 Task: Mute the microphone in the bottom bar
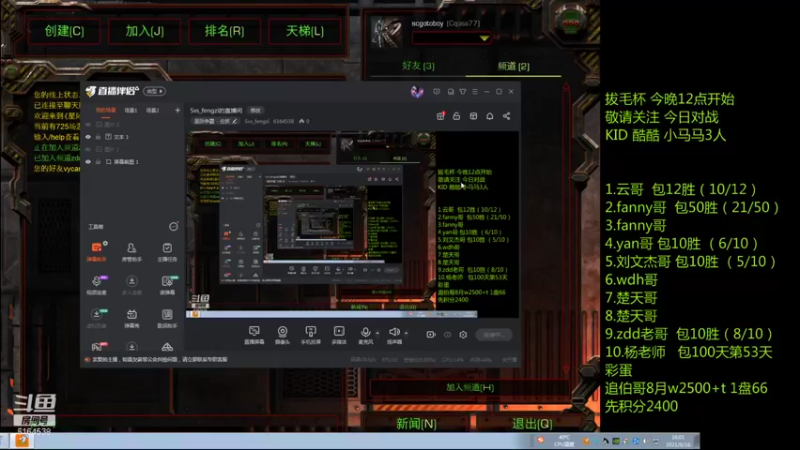click(x=365, y=335)
